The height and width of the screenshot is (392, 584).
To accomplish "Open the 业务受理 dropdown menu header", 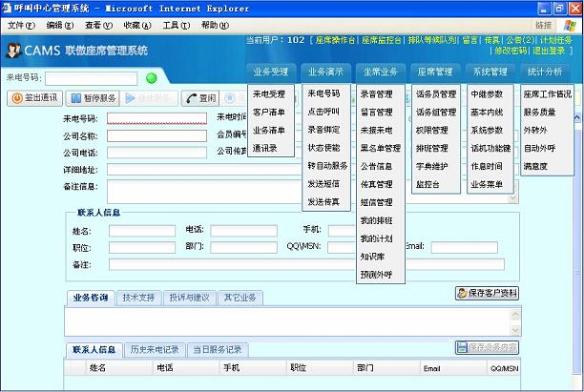I will click(x=271, y=72).
